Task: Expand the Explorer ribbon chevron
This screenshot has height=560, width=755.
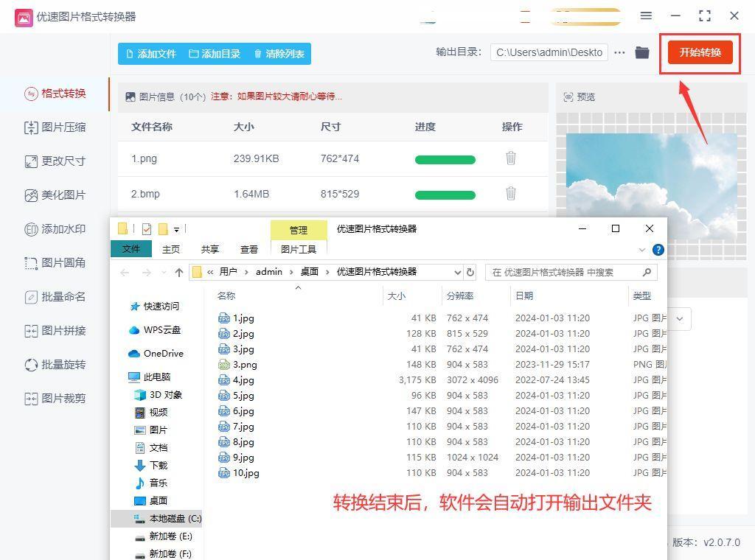Action: [x=642, y=250]
